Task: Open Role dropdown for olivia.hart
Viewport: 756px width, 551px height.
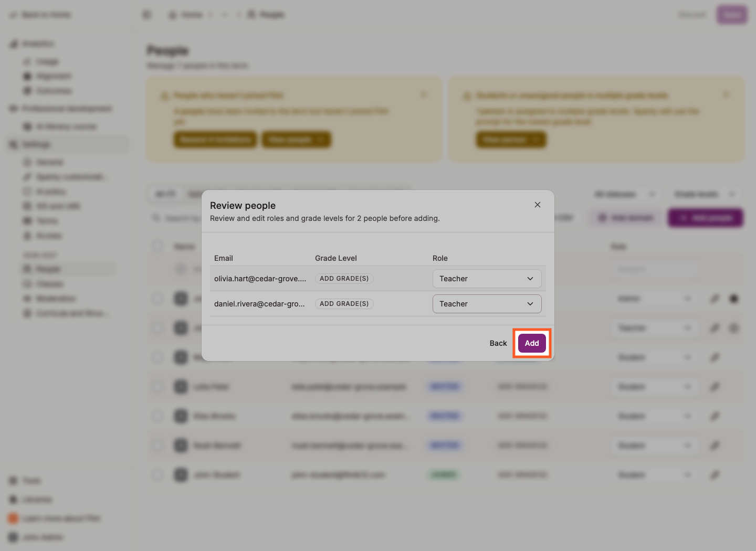Action: click(487, 279)
